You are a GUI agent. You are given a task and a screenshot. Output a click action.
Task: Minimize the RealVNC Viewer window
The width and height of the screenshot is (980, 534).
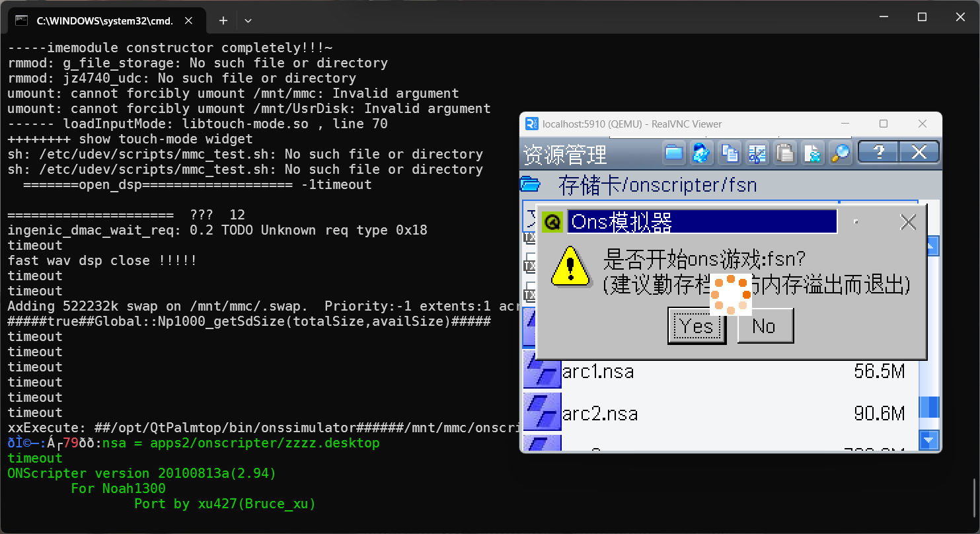845,124
